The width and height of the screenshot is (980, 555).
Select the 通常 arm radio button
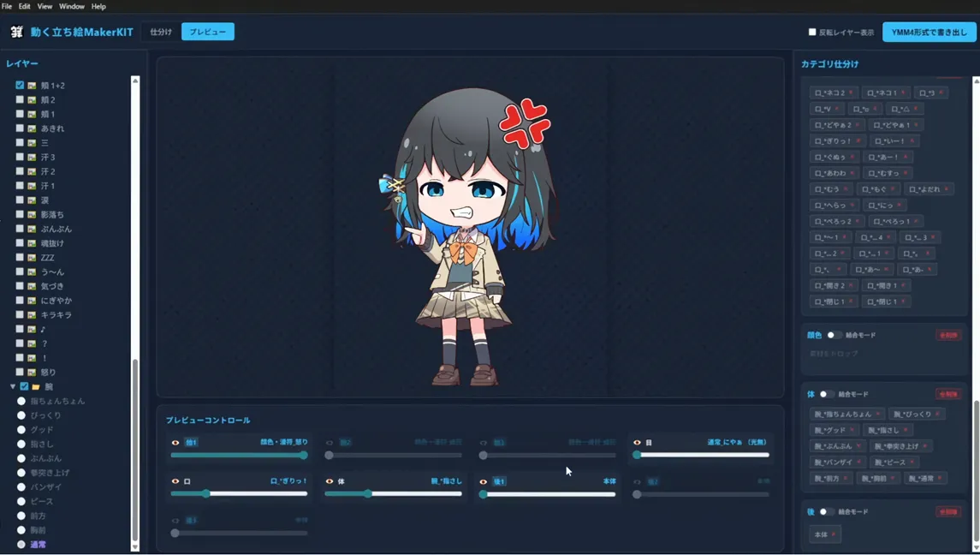21,545
